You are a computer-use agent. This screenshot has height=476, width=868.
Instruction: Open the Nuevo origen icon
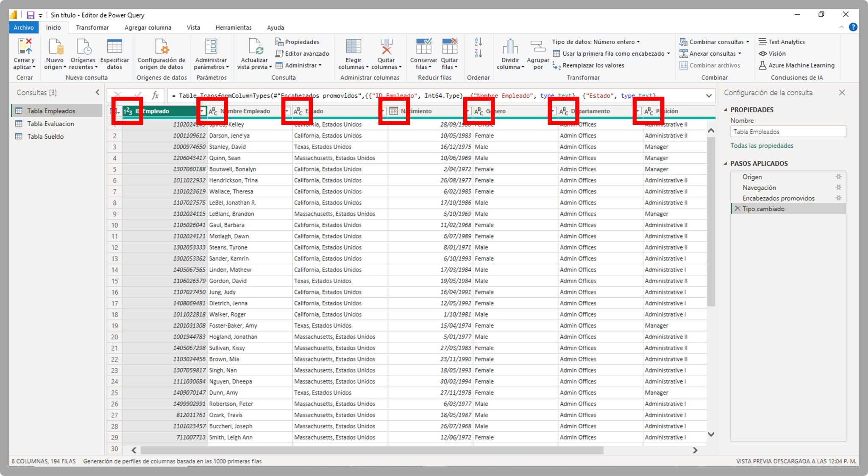pyautogui.click(x=55, y=47)
